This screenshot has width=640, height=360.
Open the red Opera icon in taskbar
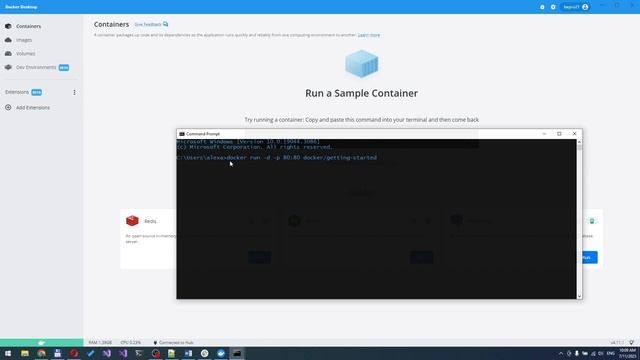(74, 353)
